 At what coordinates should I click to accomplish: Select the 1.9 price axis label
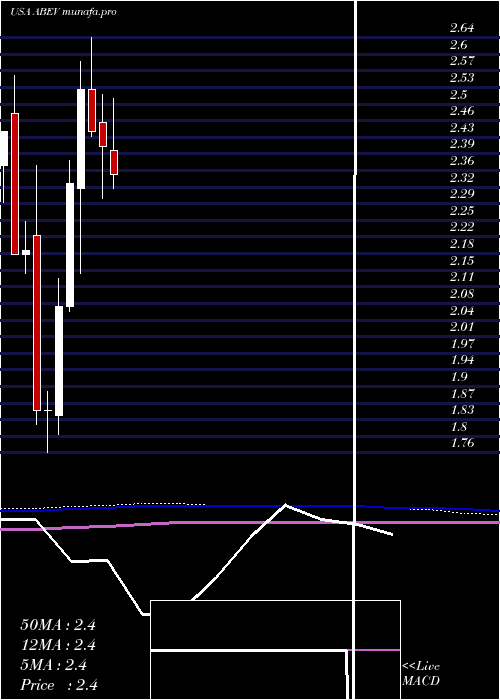pyautogui.click(x=458, y=377)
